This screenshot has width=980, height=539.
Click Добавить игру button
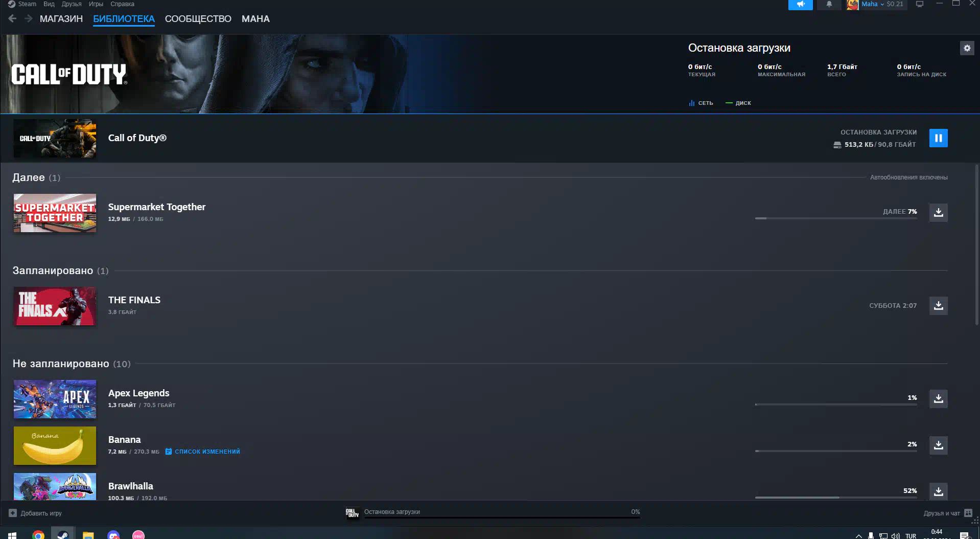coord(36,513)
